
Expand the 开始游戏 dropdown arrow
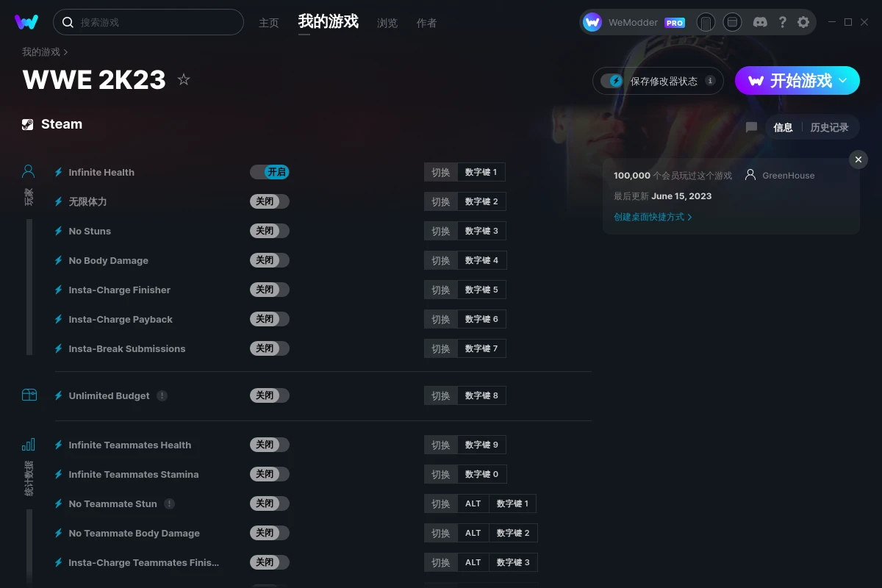tap(843, 80)
